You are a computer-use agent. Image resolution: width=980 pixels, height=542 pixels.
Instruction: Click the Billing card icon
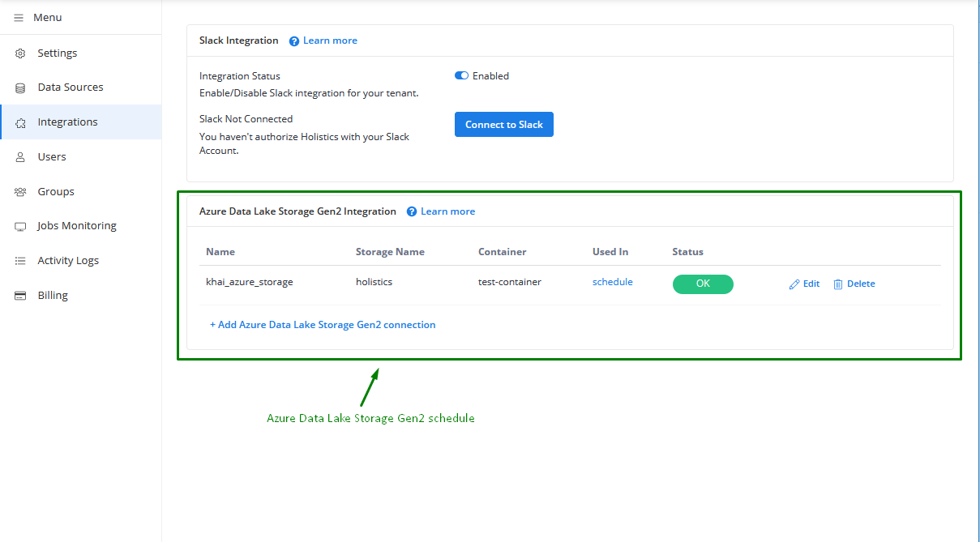click(20, 296)
